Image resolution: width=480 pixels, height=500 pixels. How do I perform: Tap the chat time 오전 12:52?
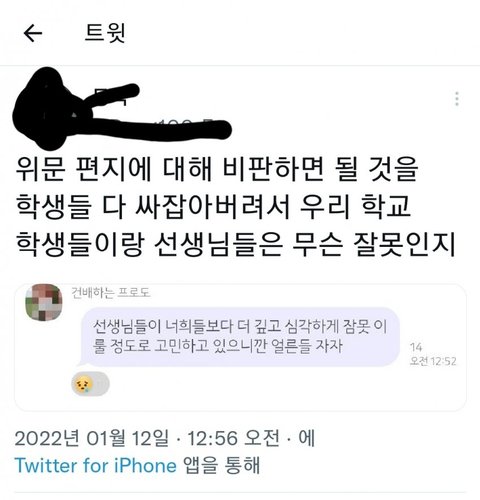[433, 361]
